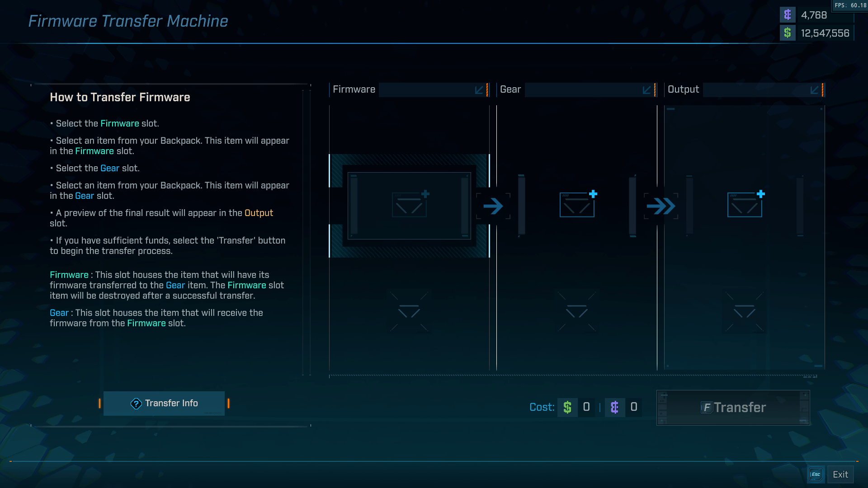Click the lower Output column placeholder icon
The height and width of the screenshot is (488, 868).
click(745, 311)
